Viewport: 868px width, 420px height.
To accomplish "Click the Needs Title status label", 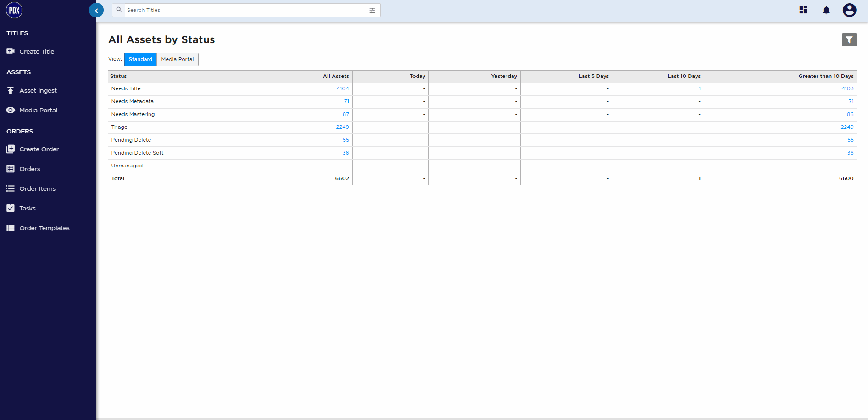I will pos(126,88).
